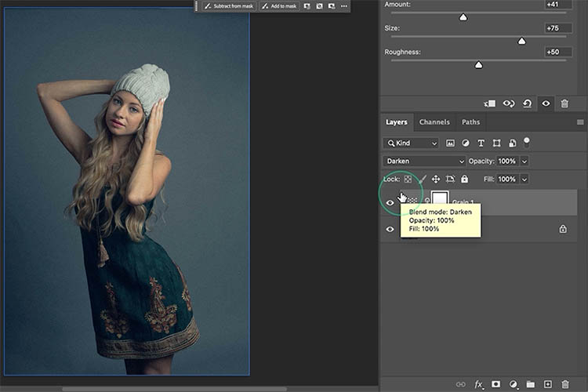The width and height of the screenshot is (588, 392).
Task: Add a layer mask to the layer
Action: 495,384
